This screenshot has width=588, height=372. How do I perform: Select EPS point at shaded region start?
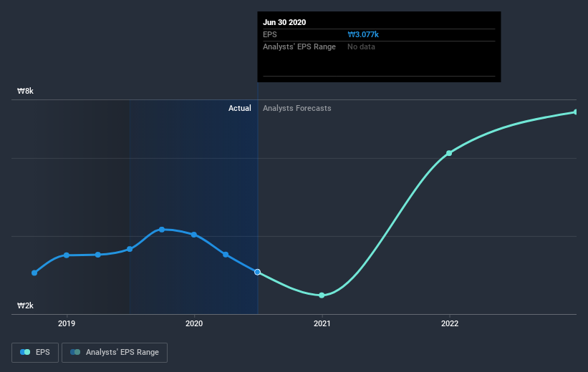[x=130, y=249]
